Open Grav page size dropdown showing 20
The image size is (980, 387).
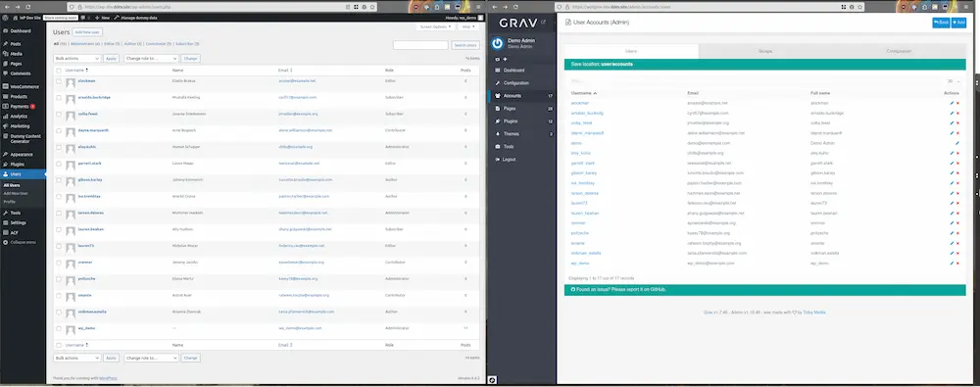tap(953, 81)
